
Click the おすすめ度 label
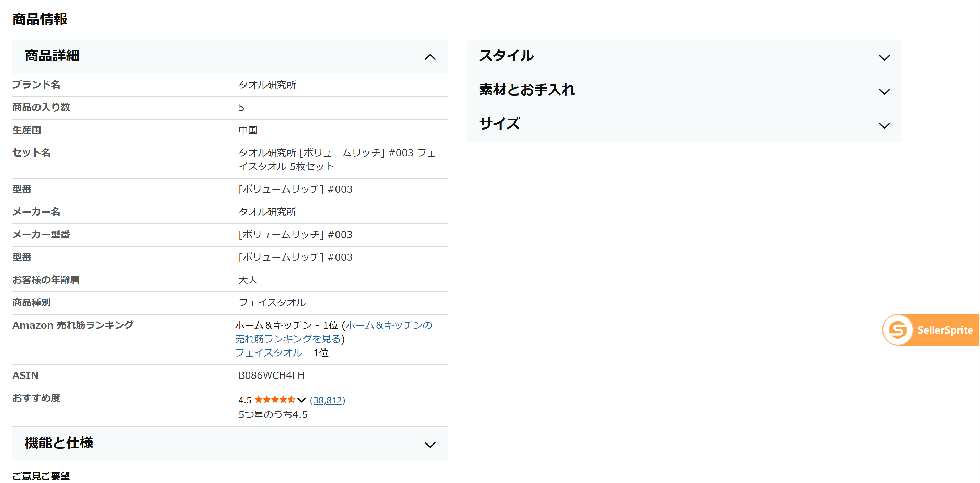coord(36,398)
